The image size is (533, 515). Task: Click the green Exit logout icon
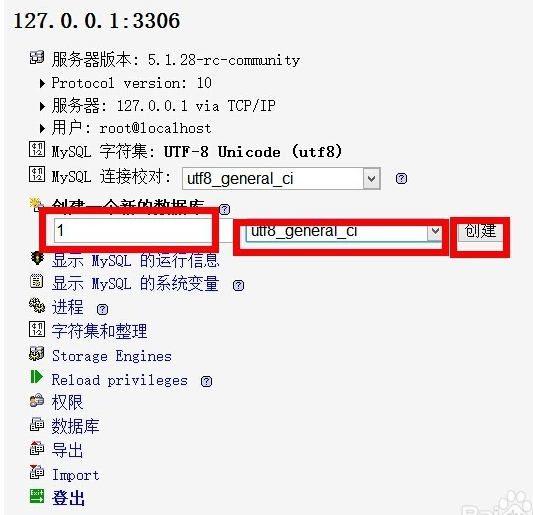(37, 496)
